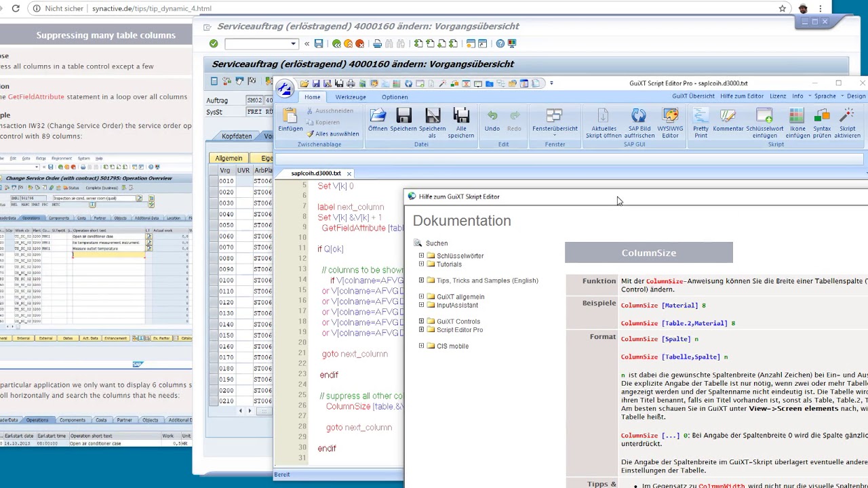
Task: Switch to the Werkzeuge ribbon tab
Action: tap(351, 97)
